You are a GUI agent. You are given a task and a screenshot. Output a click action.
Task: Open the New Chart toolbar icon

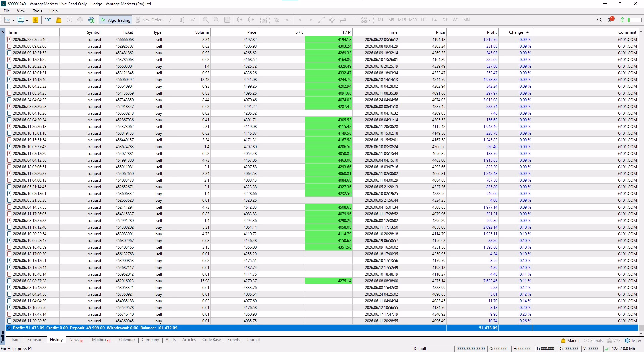point(7,20)
